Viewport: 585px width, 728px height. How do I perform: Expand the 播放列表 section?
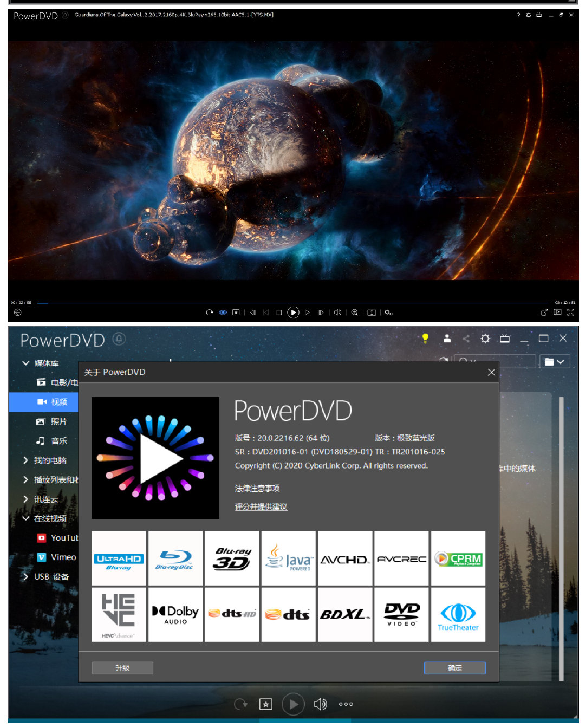tap(25, 480)
